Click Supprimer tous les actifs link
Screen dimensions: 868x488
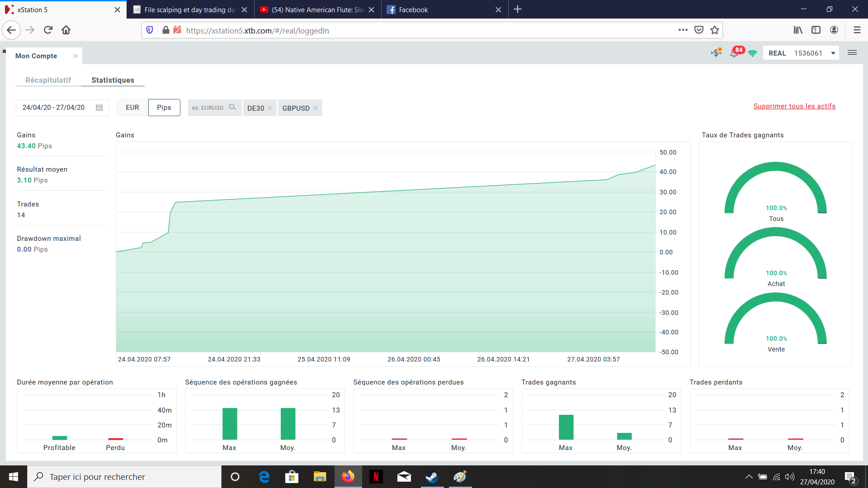click(x=794, y=106)
